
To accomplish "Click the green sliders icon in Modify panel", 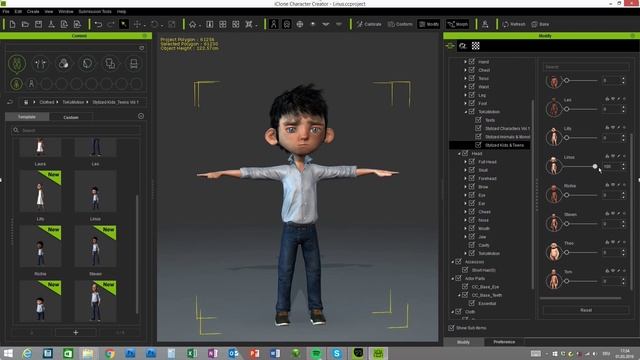I will tap(450, 46).
